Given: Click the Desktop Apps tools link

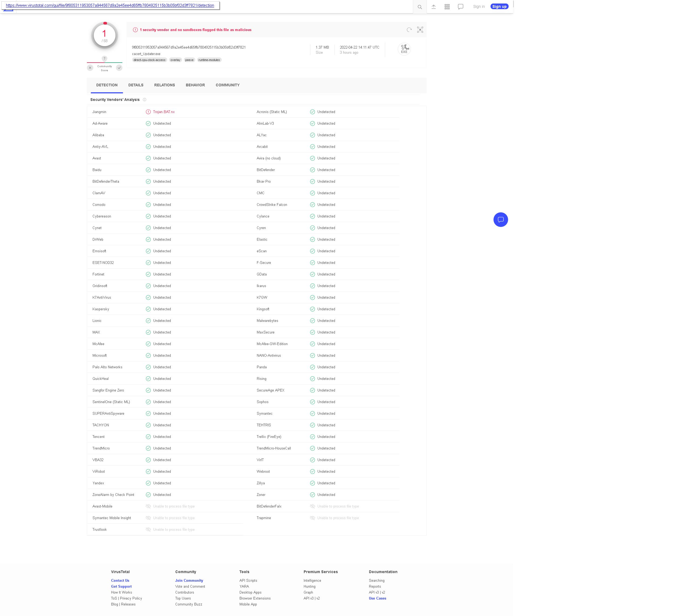Looking at the screenshot, I should coord(251,592).
